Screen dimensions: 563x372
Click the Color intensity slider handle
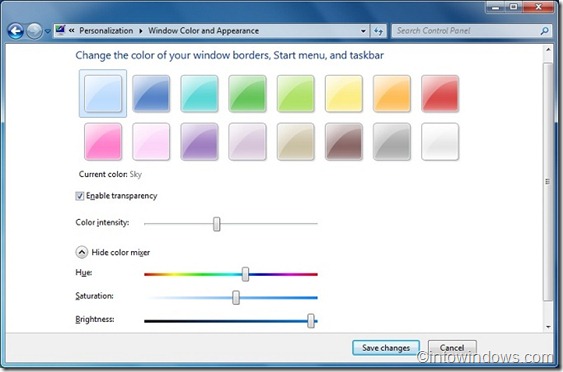(217, 224)
